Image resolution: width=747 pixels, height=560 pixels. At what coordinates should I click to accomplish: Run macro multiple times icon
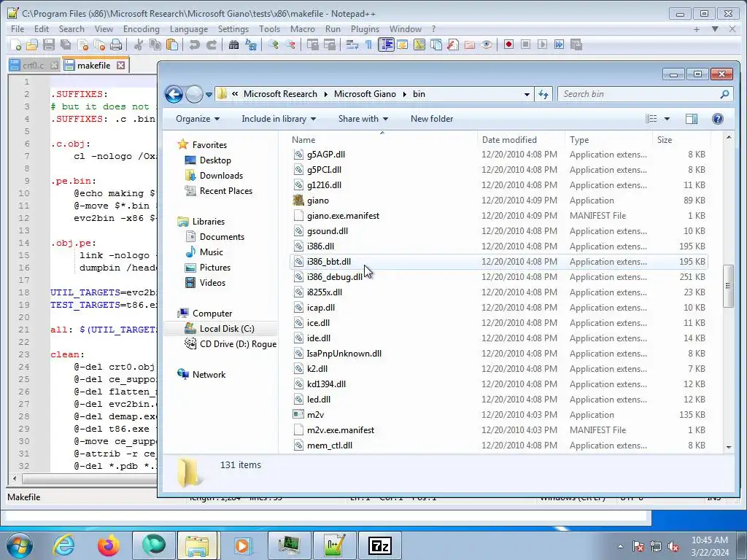tap(559, 44)
